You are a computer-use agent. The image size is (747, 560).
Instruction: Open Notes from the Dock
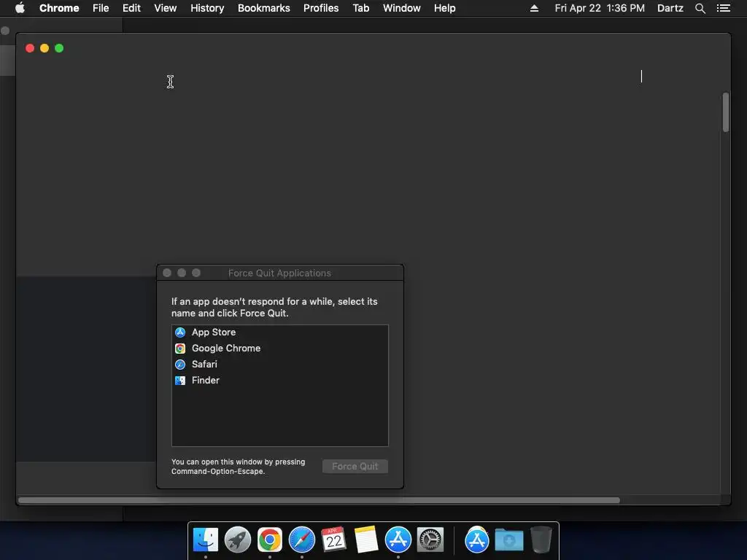point(366,540)
